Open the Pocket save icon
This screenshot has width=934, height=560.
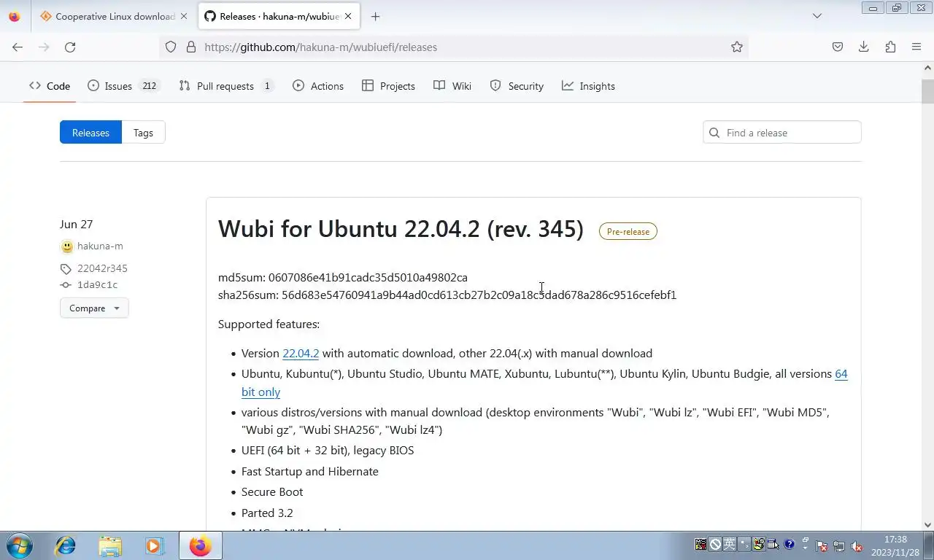838,47
